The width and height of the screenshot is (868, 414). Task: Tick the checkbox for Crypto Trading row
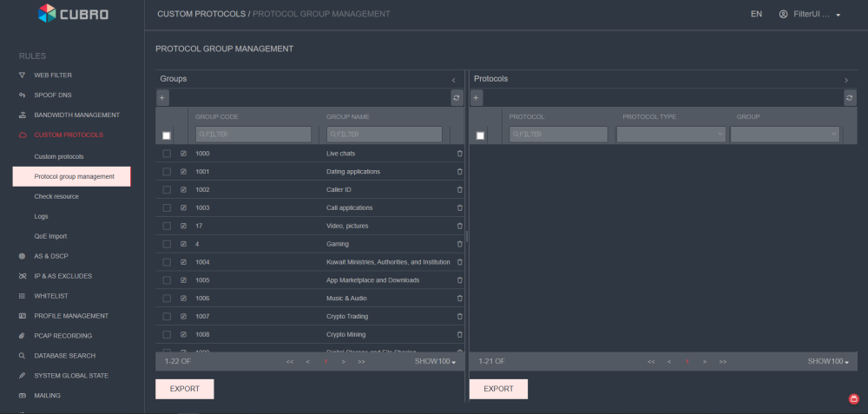point(167,317)
